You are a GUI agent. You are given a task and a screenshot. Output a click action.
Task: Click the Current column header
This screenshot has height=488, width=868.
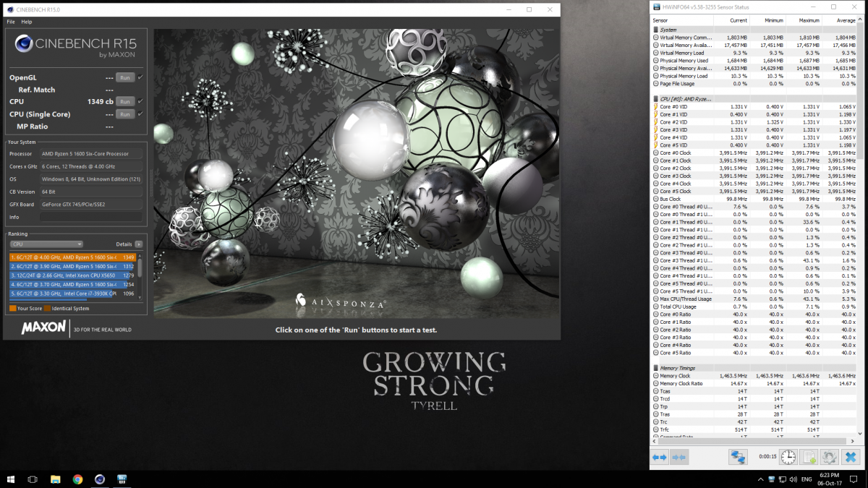point(731,20)
